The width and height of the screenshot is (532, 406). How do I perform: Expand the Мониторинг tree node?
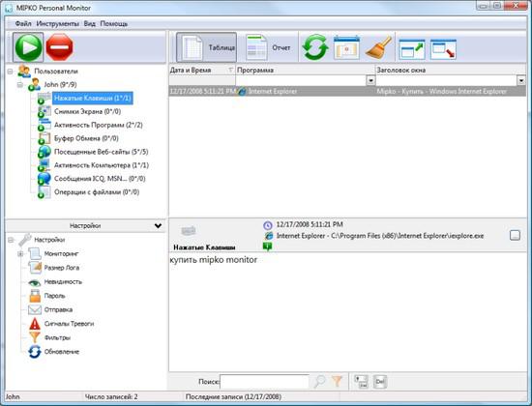click(x=20, y=253)
